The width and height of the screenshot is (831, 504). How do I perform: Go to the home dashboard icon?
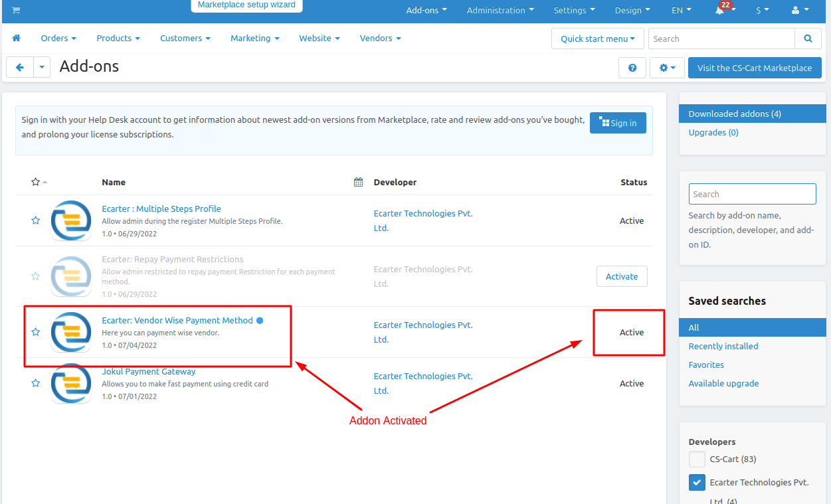[17, 39]
